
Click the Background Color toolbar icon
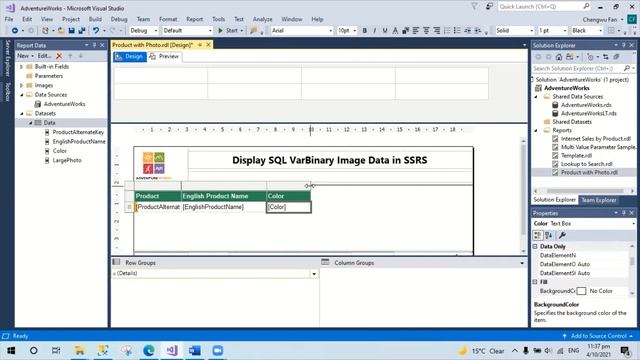coord(405,31)
